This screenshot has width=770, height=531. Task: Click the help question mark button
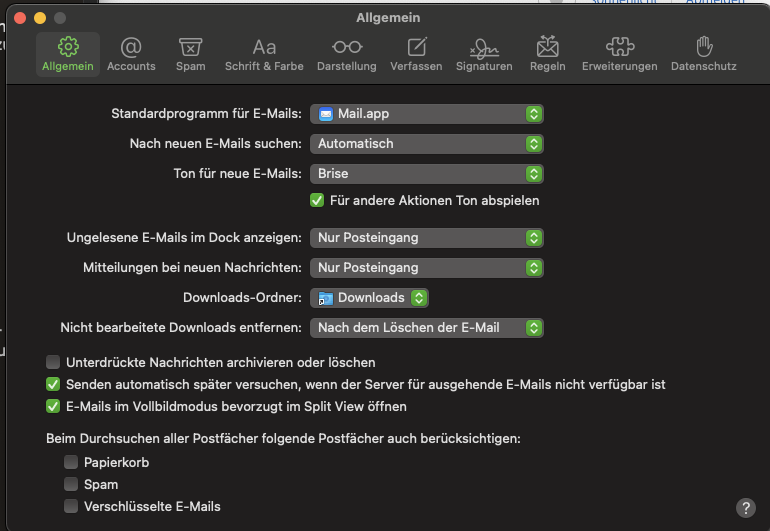click(x=745, y=508)
